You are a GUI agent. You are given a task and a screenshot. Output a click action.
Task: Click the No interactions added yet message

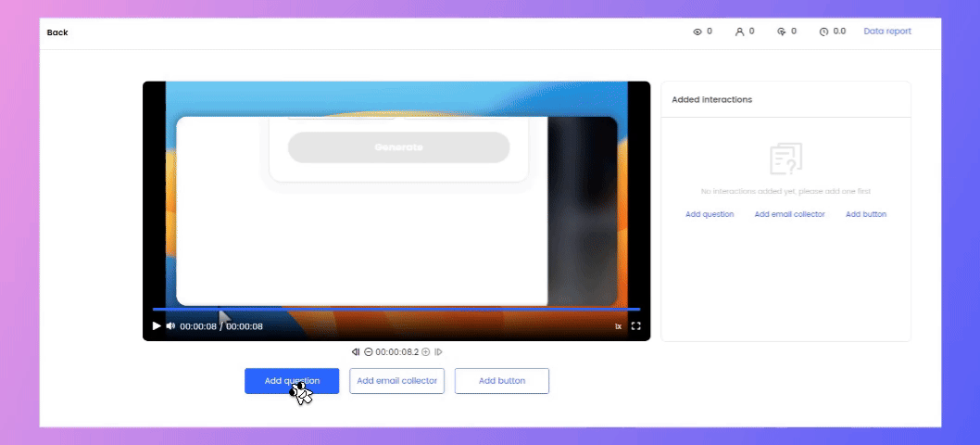point(785,192)
